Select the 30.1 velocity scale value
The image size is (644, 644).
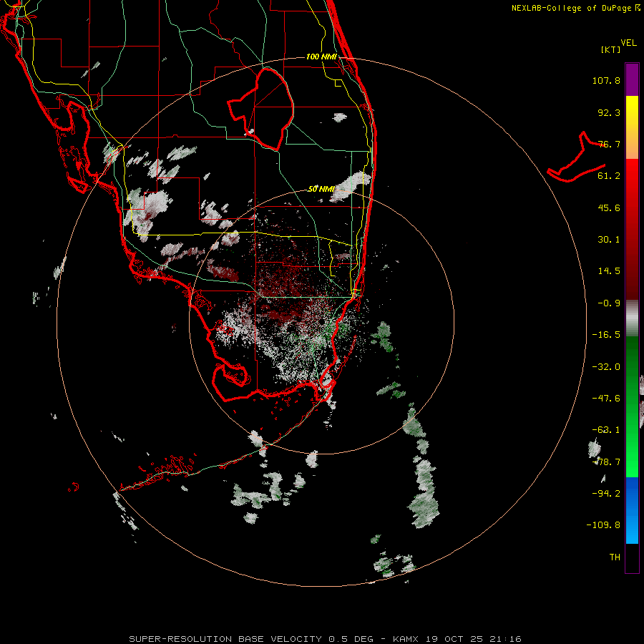click(x=609, y=240)
